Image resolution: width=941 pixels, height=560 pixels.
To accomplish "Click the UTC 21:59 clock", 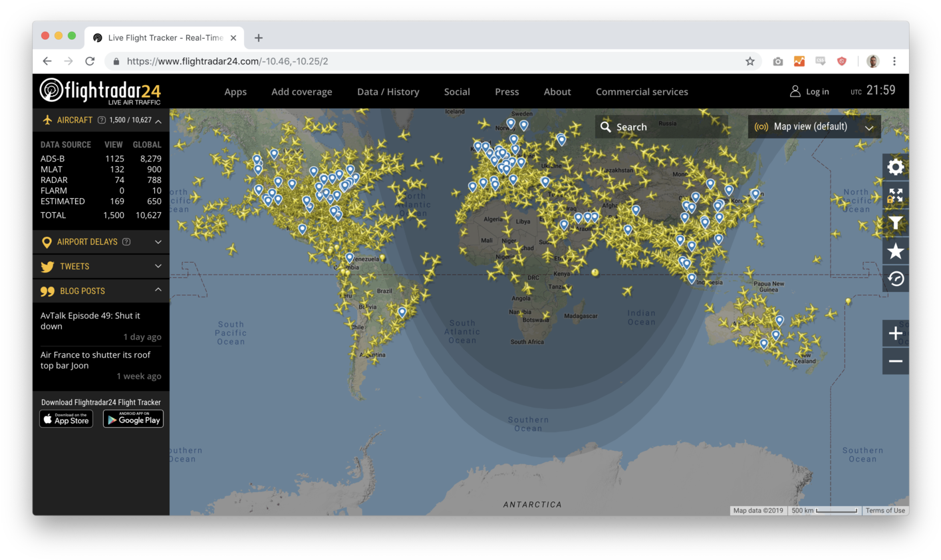I will tap(873, 90).
